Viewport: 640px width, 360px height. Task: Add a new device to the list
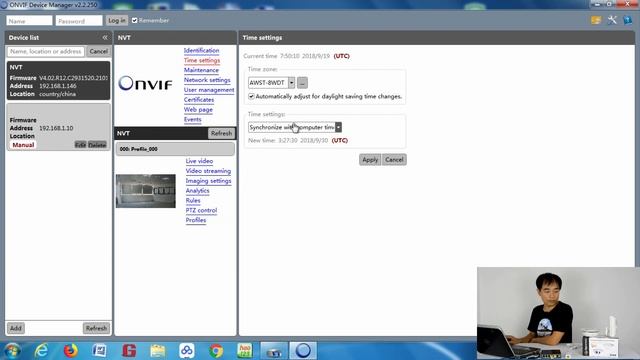tap(16, 328)
